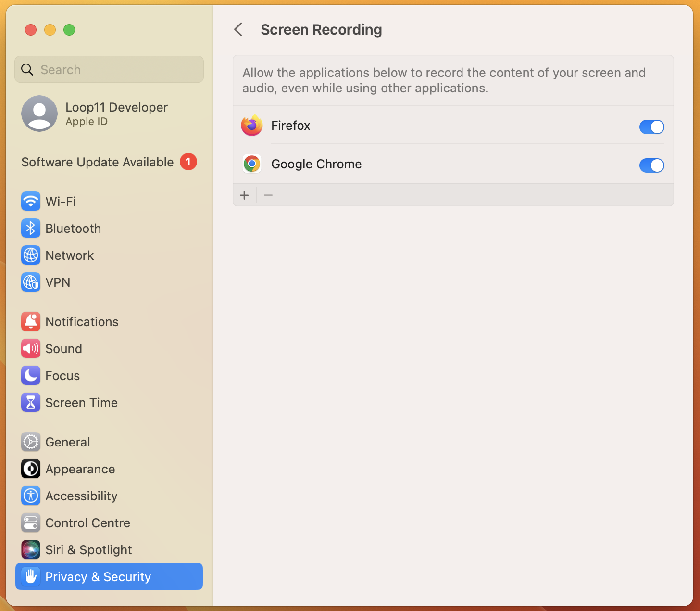Open Focus moon icon

click(x=31, y=375)
